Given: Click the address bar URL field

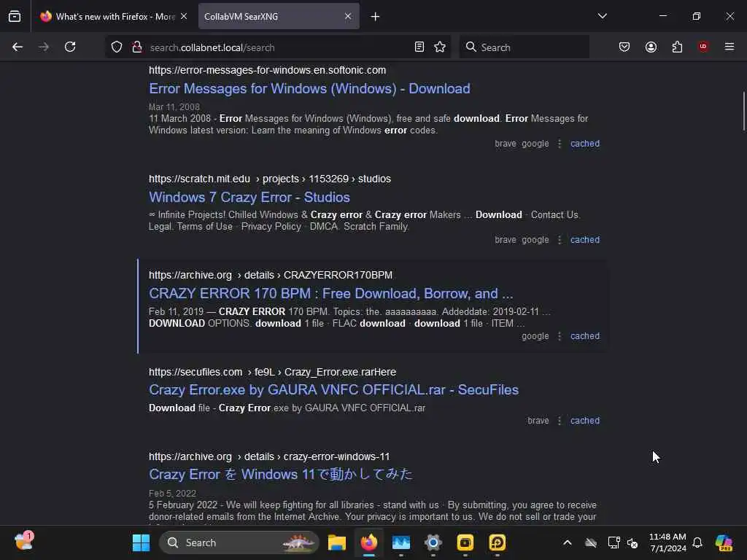Looking at the screenshot, I should point(279,47).
